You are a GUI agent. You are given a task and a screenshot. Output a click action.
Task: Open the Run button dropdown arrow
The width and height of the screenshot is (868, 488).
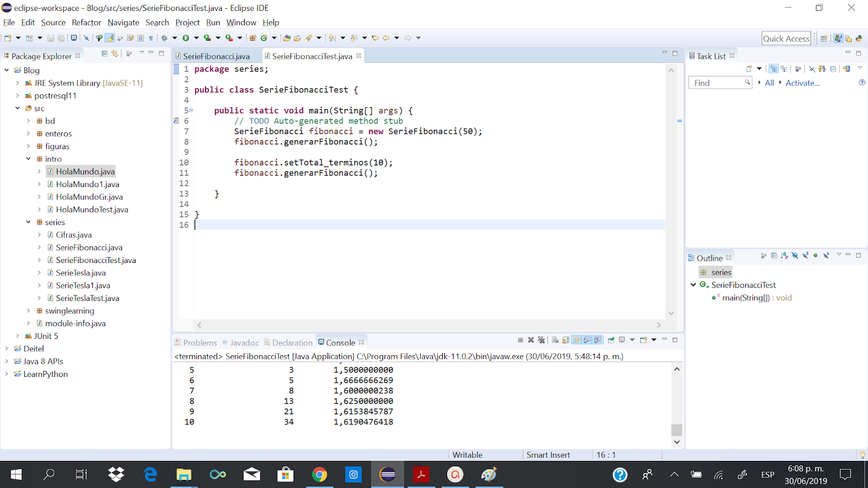pos(196,38)
